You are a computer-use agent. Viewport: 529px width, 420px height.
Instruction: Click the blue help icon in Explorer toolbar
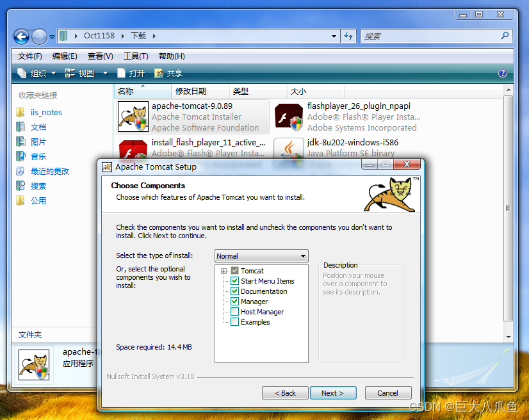pyautogui.click(x=502, y=73)
